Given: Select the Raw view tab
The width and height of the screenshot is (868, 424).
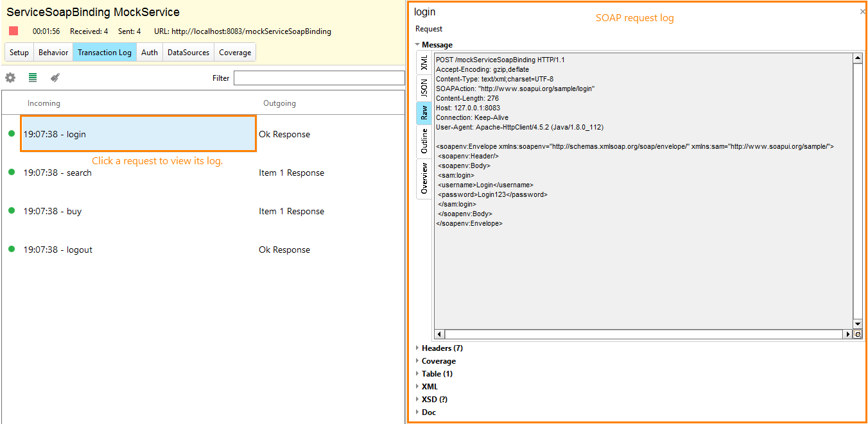Looking at the screenshot, I should [424, 114].
